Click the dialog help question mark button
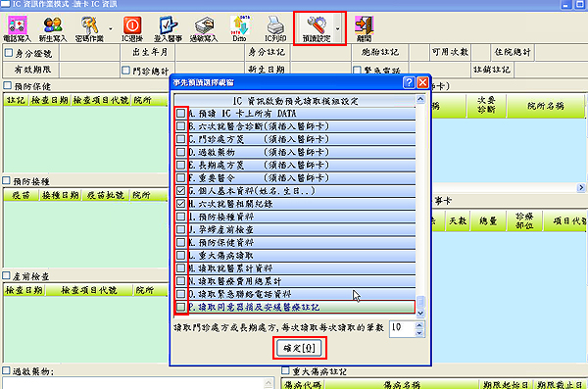This screenshot has width=588, height=389. tap(409, 82)
